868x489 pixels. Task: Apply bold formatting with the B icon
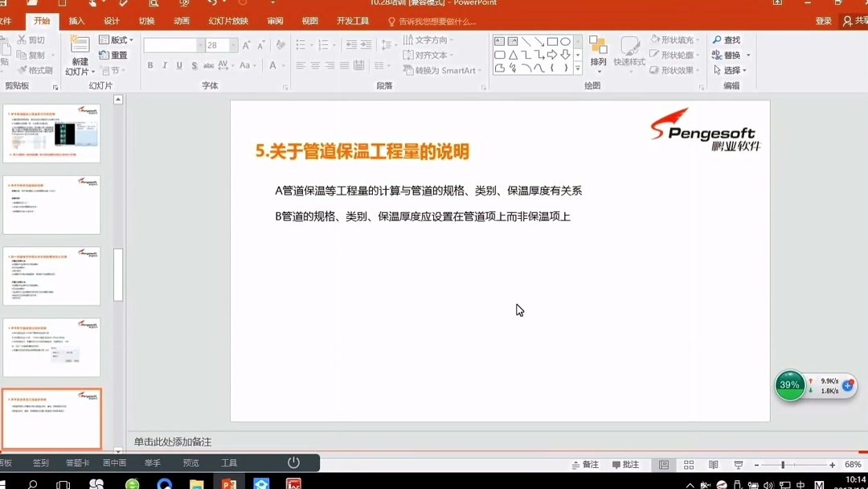(x=152, y=65)
